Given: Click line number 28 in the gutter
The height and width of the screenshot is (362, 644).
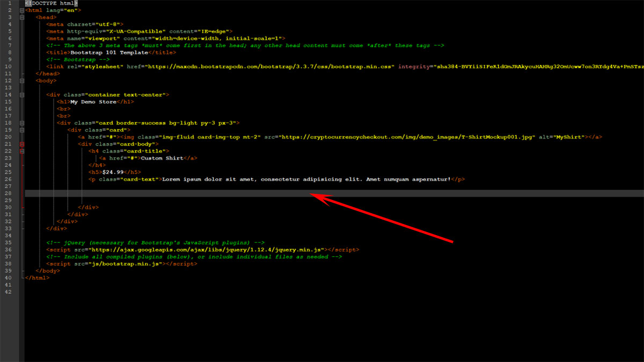Looking at the screenshot, I should (8, 193).
